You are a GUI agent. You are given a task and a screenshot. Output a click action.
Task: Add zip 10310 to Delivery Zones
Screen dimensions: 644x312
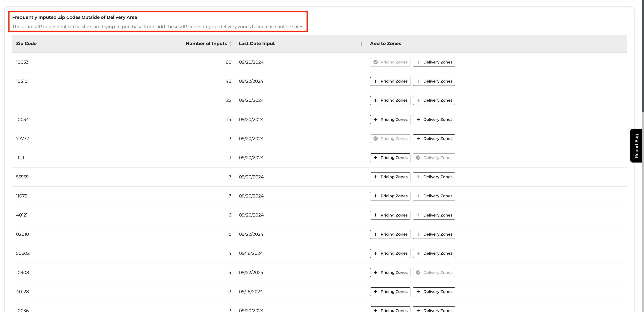coord(434,81)
